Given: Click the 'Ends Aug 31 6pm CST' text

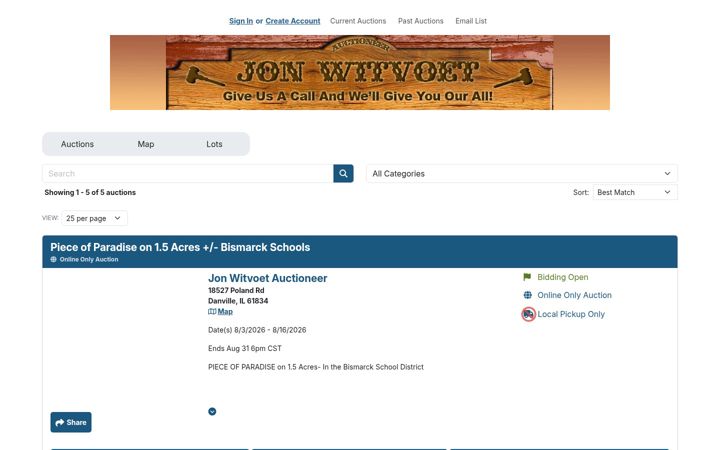Looking at the screenshot, I should (x=245, y=349).
